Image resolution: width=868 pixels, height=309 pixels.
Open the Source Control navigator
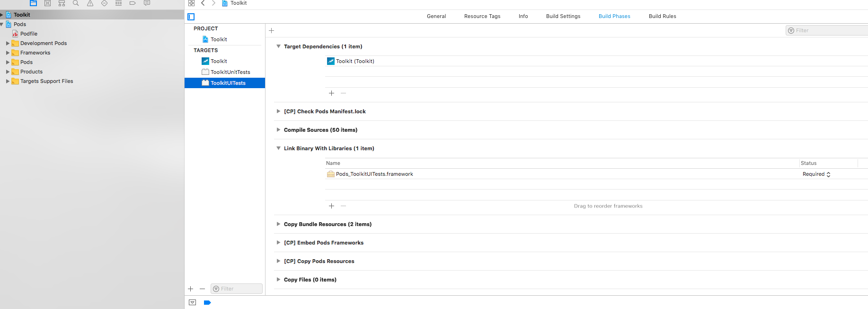click(x=47, y=3)
